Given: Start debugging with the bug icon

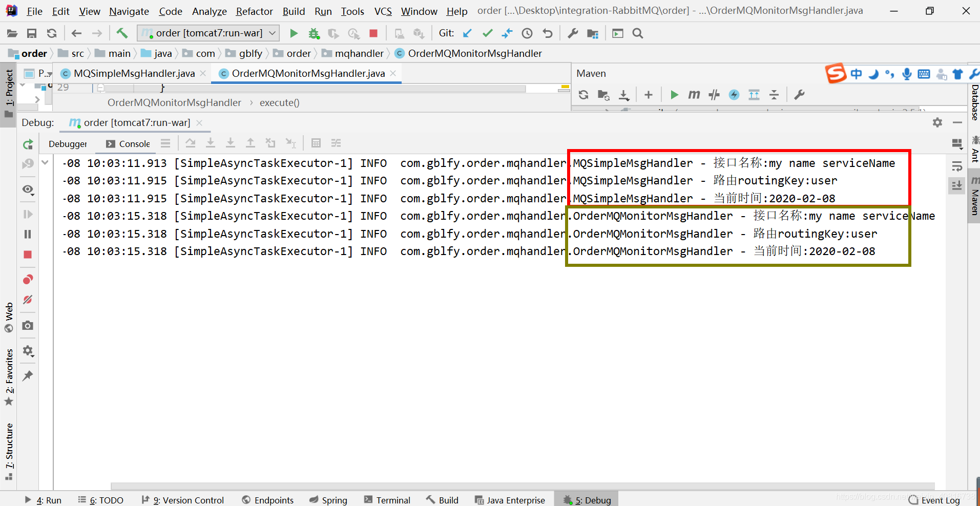Looking at the screenshot, I should point(314,33).
